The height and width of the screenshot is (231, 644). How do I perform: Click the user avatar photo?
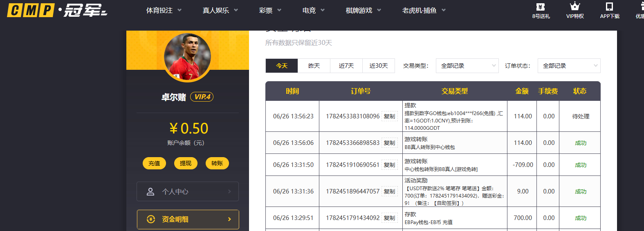click(x=188, y=57)
